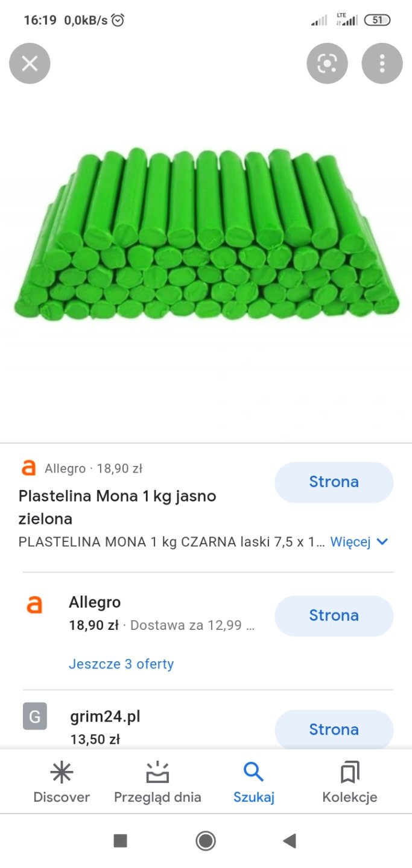
Task: Tap the chevron arrow next to Więcej
Action: click(x=382, y=542)
